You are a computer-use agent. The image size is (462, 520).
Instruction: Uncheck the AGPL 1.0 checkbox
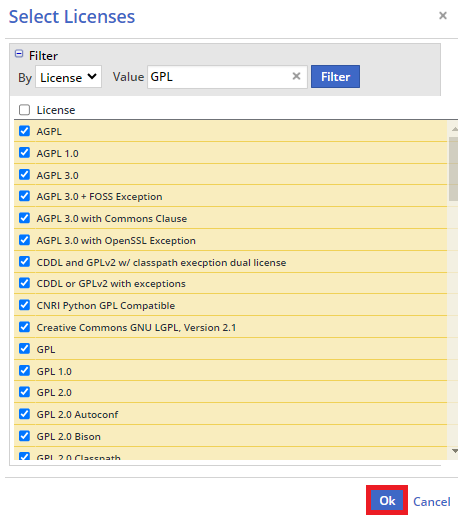[x=24, y=153]
